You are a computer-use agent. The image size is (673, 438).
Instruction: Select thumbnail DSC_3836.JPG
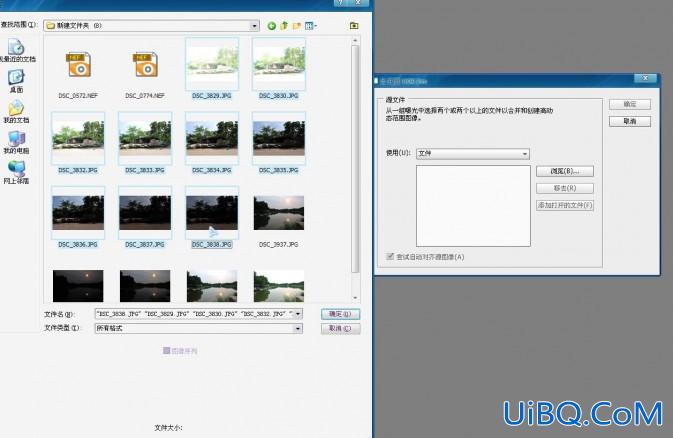coord(78,213)
